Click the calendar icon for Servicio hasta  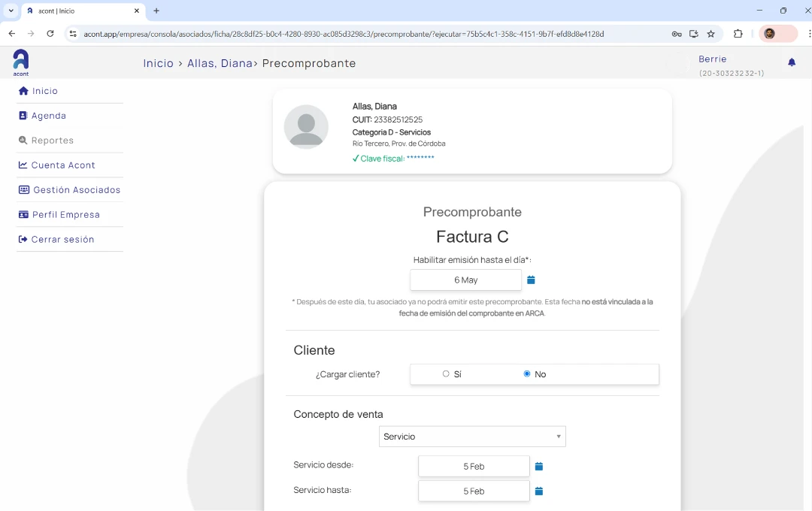coord(538,491)
